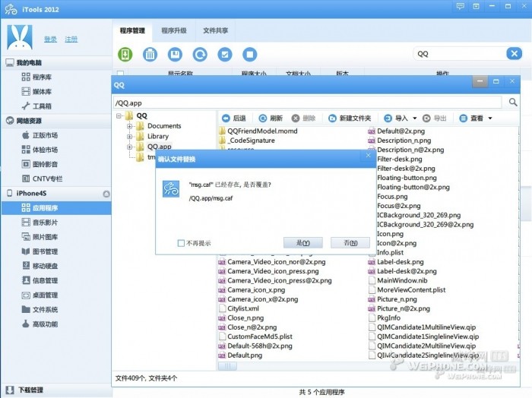Open 正版市场 in sidebar
The image size is (532, 398).
click(40, 135)
